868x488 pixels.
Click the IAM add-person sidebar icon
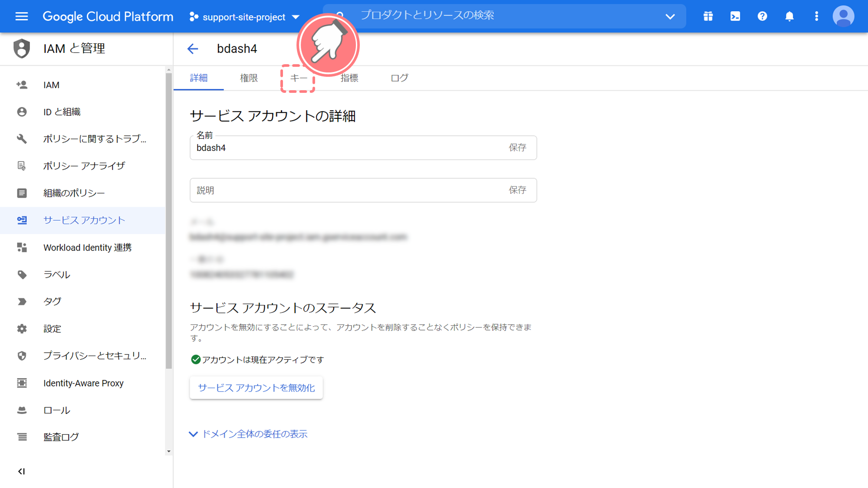(22, 85)
